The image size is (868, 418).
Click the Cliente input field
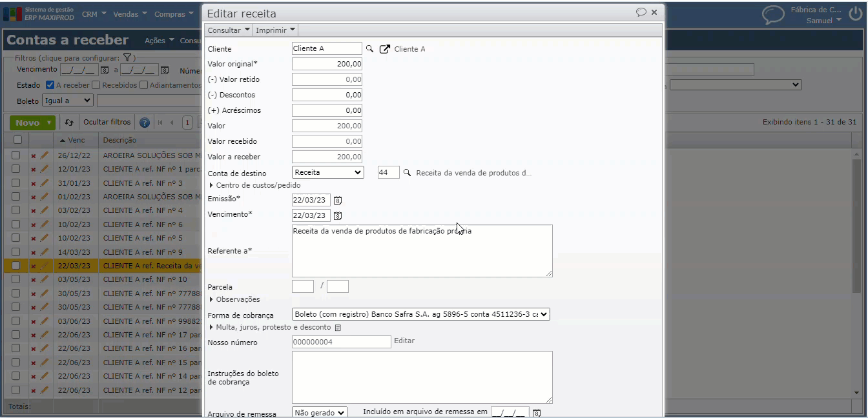(x=327, y=48)
